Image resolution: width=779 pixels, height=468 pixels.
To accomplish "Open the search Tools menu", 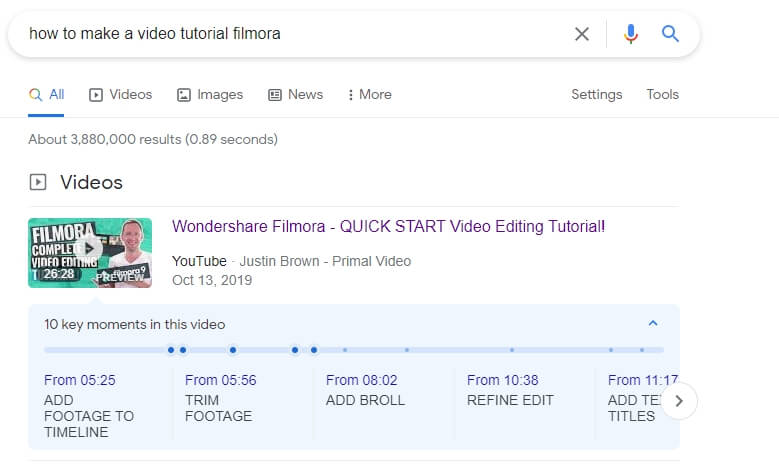I will 662,94.
